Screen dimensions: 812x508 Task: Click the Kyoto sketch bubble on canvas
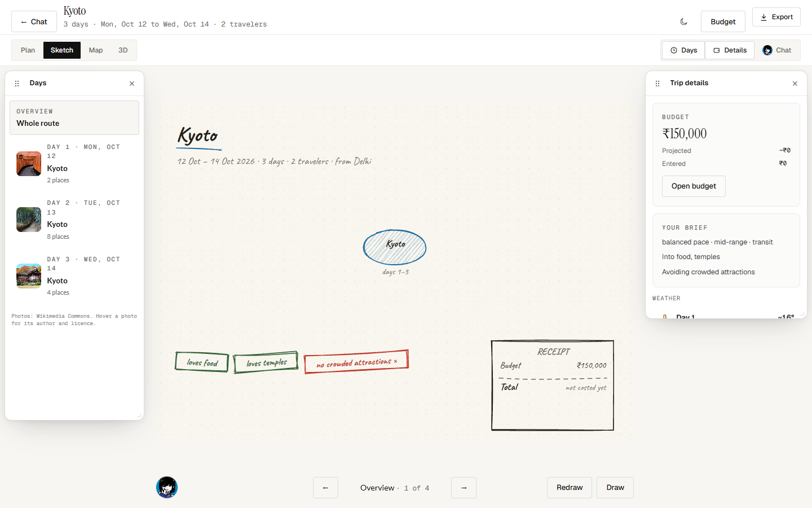(395, 247)
